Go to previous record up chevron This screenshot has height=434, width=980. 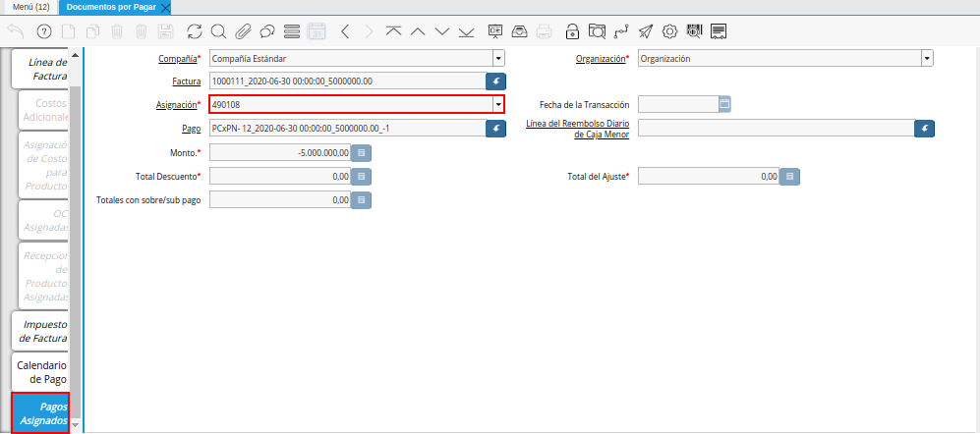pos(418,31)
